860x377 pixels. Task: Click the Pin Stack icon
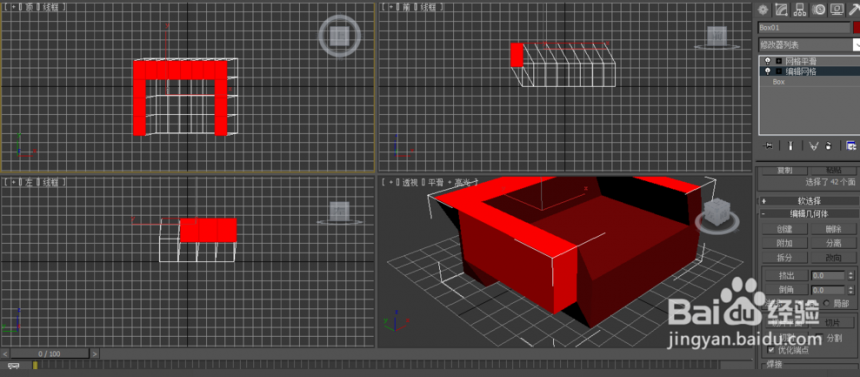point(769,145)
